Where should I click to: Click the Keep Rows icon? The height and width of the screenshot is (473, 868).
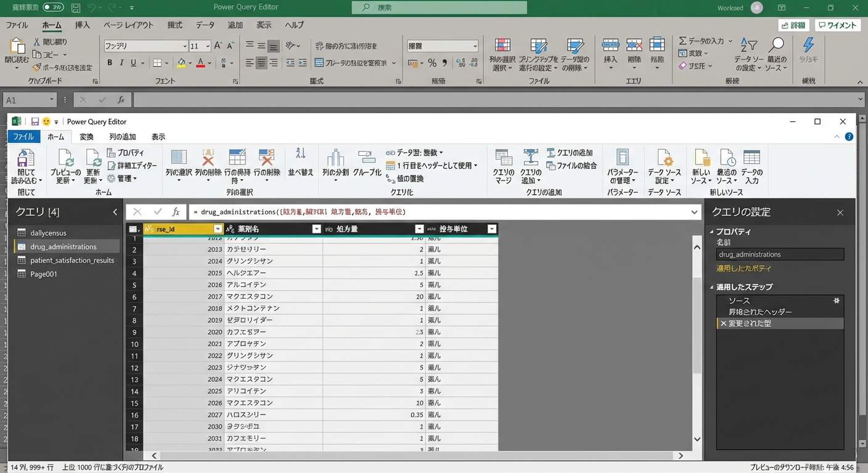tap(237, 158)
